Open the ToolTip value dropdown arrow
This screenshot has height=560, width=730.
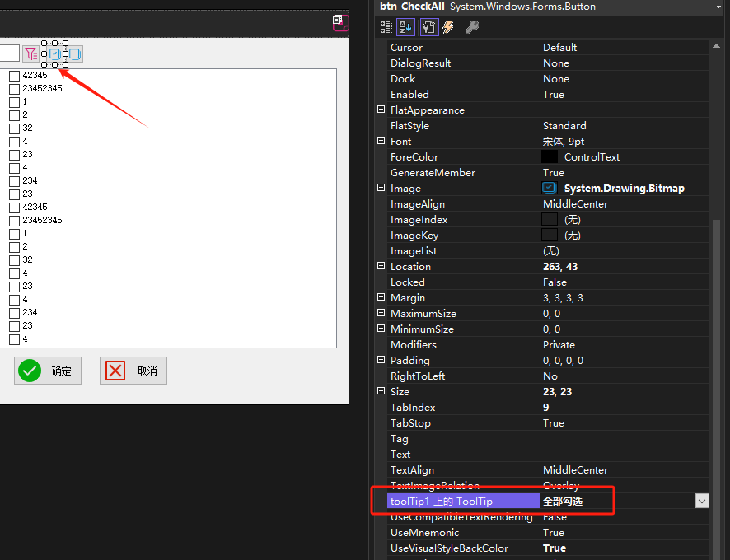tap(702, 501)
